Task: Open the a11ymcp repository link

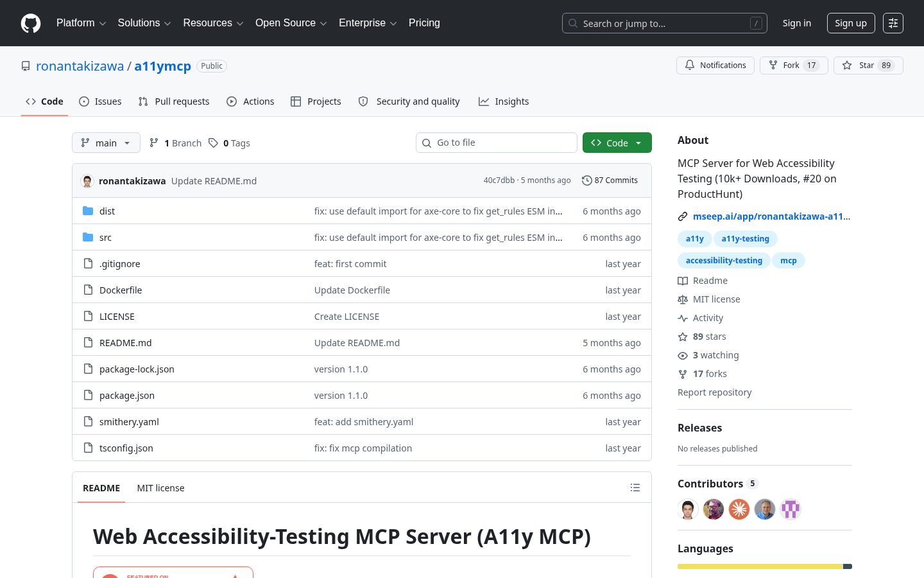Action: pos(162,66)
